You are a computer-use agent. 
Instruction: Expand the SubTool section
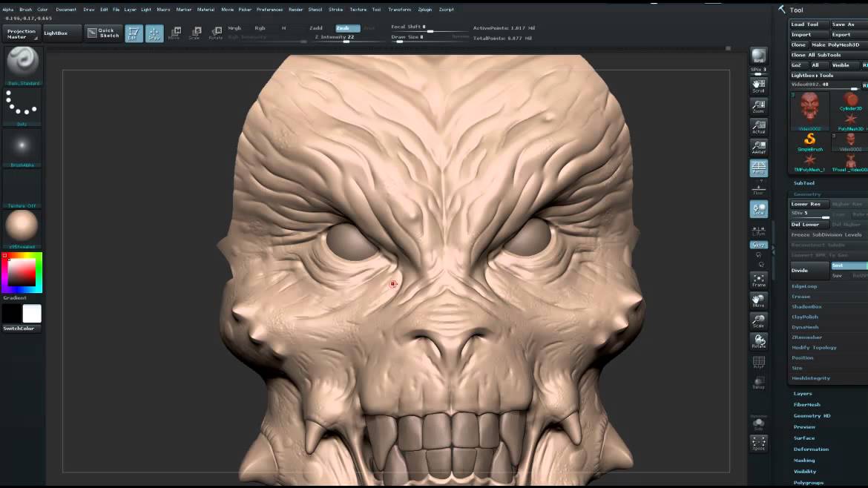click(x=803, y=183)
